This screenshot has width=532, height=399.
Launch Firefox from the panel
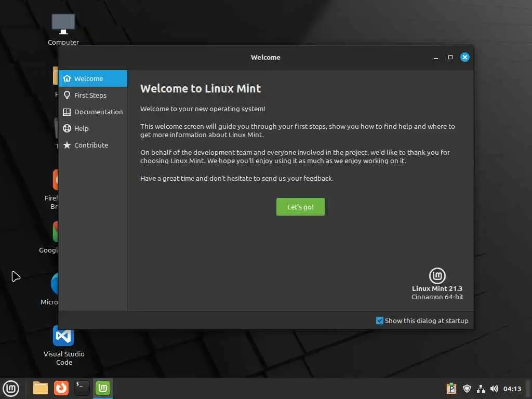pyautogui.click(x=61, y=388)
